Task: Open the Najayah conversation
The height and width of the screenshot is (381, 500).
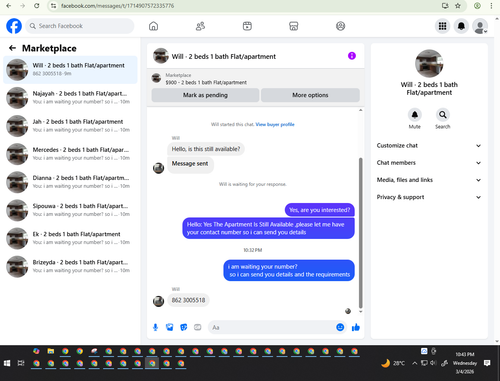Action: 70,98
